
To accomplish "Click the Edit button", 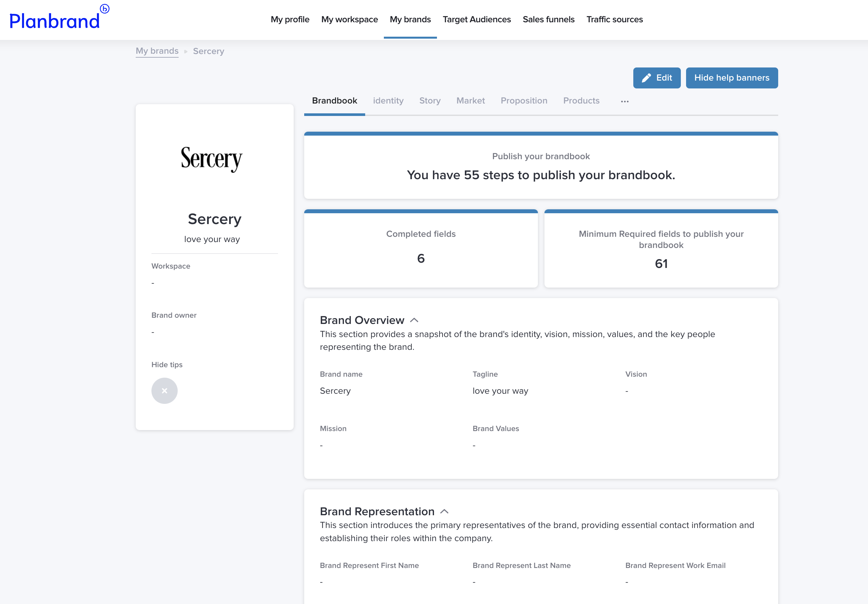I will pos(657,78).
